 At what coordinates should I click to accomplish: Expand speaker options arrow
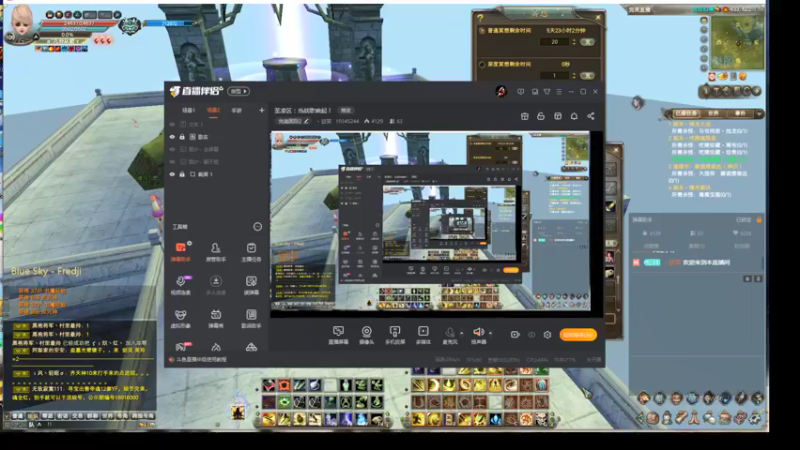pyautogui.click(x=490, y=333)
